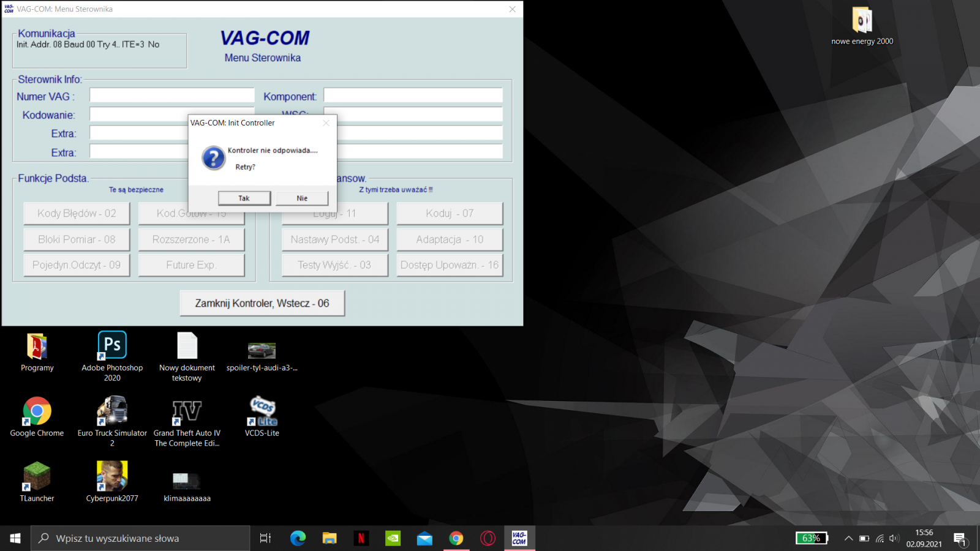Show hidden system tray icons
This screenshot has height=551, width=980.
(x=848, y=539)
